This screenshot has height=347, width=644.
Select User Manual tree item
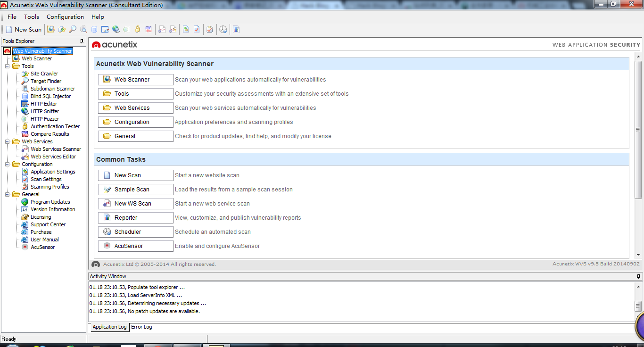[x=44, y=240]
